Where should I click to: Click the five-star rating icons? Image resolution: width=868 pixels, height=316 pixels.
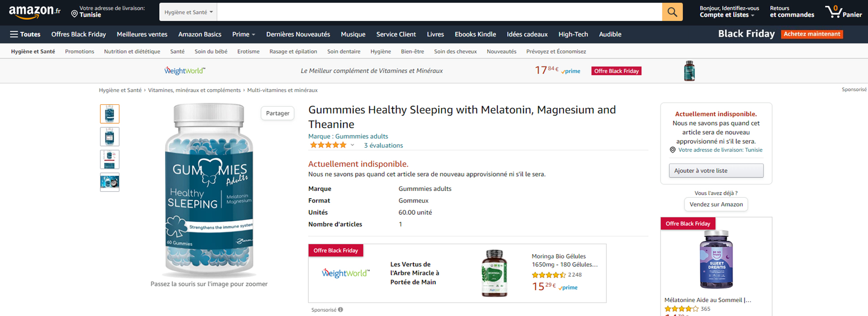click(x=328, y=145)
